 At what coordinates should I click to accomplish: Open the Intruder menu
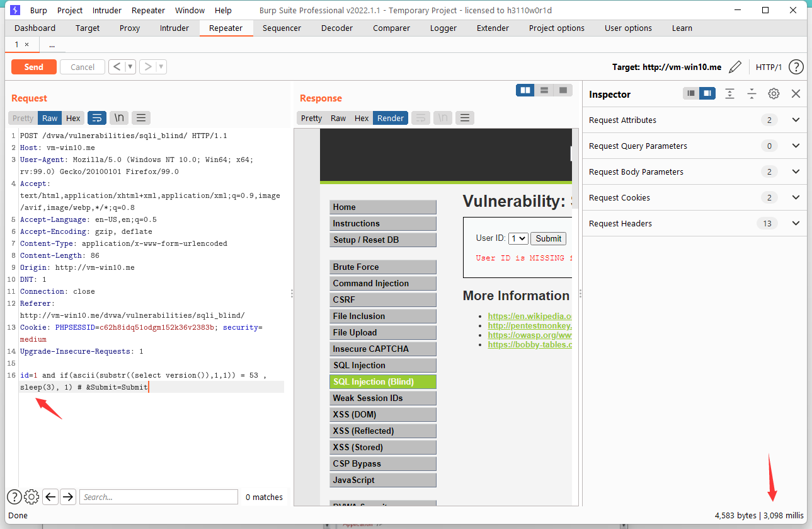pyautogui.click(x=106, y=10)
